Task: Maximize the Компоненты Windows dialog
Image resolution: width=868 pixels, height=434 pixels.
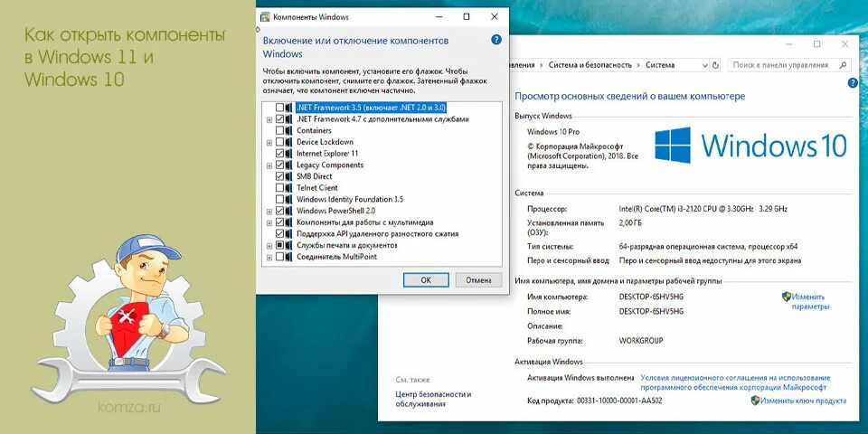Action: [467, 16]
